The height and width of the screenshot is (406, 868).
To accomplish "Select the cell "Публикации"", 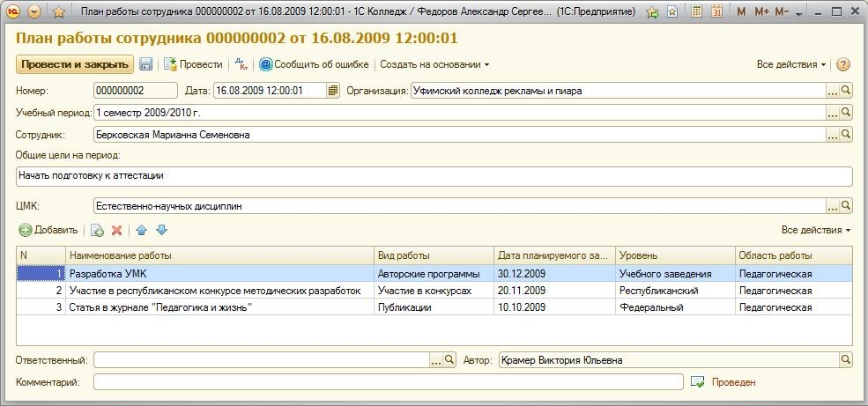I will tap(434, 307).
